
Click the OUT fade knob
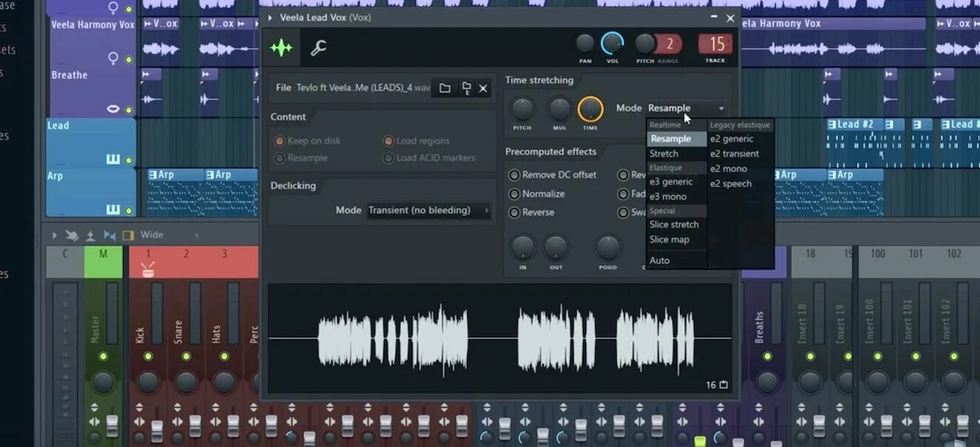(x=556, y=247)
